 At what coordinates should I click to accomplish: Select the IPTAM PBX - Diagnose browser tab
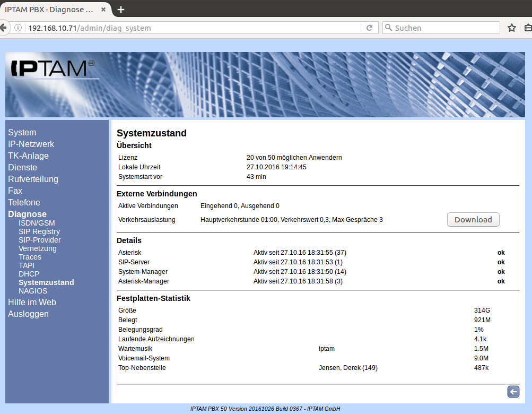(x=50, y=10)
